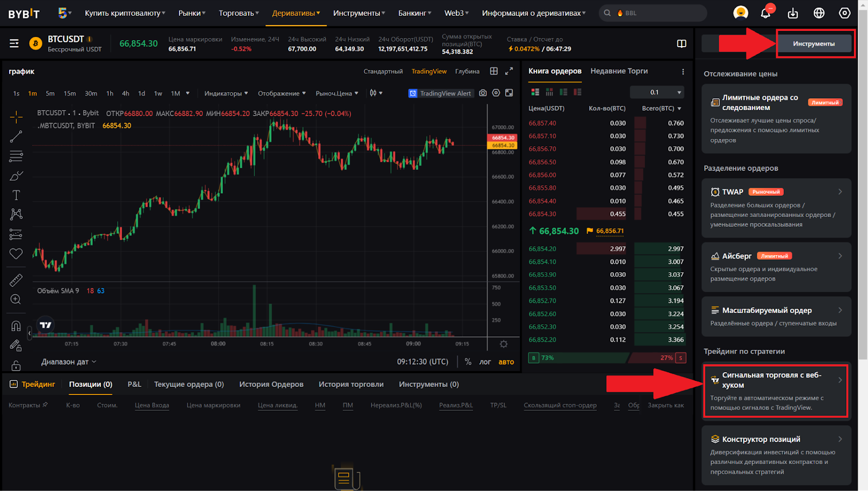Screen dimensions: 868x491
Task: Take a chart snapshot with the camera icon
Action: [x=483, y=93]
